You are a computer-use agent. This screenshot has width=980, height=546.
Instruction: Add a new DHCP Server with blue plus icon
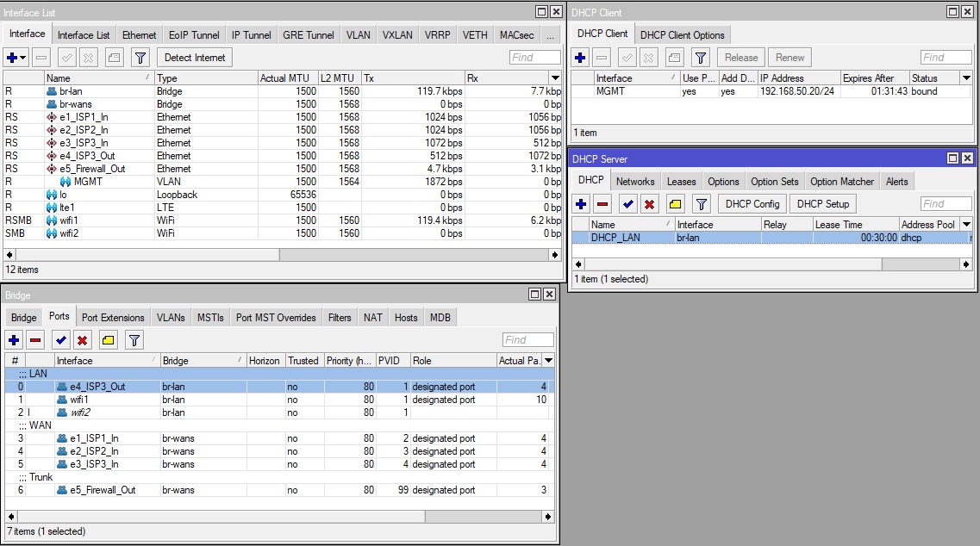pyautogui.click(x=581, y=204)
